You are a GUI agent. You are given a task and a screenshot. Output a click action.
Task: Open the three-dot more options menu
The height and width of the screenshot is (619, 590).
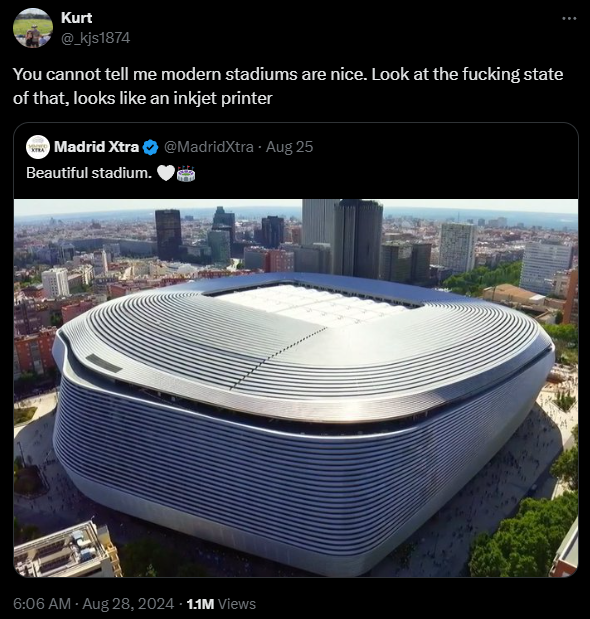(569, 18)
